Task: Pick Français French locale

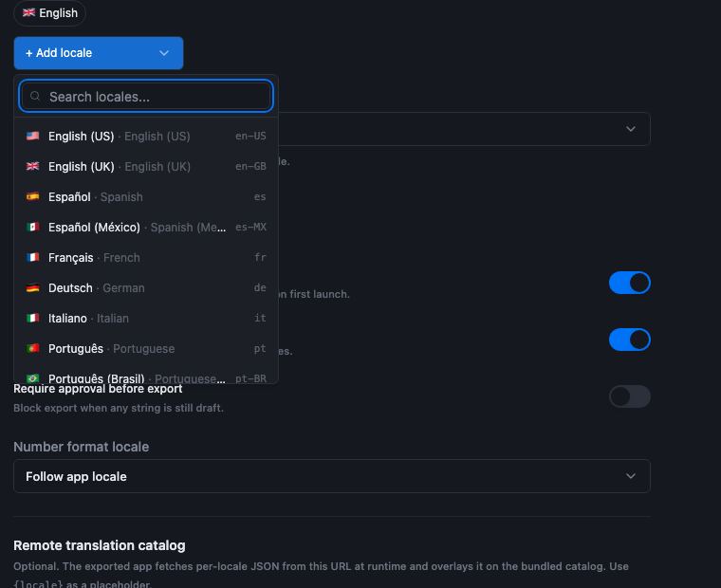Action: pos(146,257)
